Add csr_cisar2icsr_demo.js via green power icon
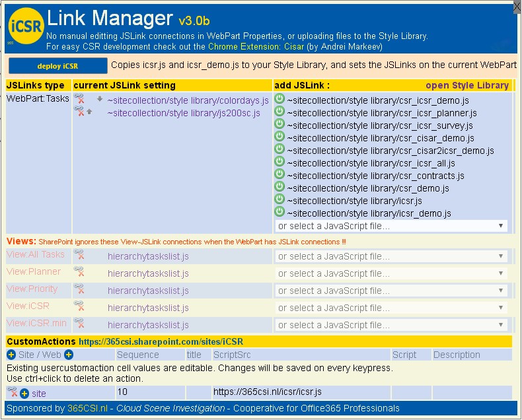Viewport: 522px width, 420px height. tap(280, 149)
